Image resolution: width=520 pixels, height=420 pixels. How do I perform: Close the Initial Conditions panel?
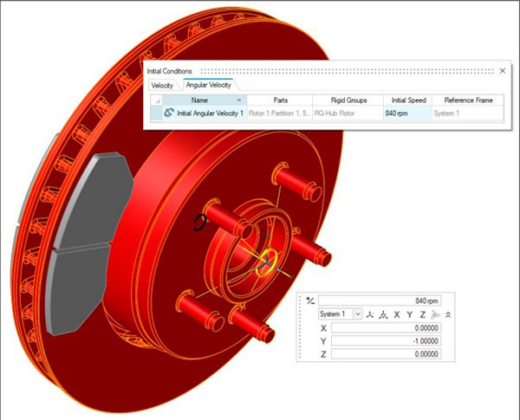502,69
